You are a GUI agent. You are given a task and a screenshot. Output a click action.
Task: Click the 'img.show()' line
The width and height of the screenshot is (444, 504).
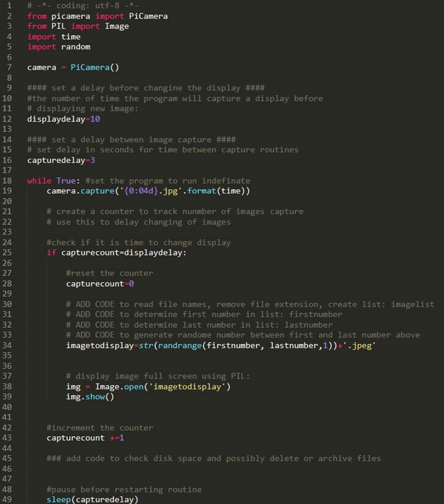pyautogui.click(x=90, y=397)
